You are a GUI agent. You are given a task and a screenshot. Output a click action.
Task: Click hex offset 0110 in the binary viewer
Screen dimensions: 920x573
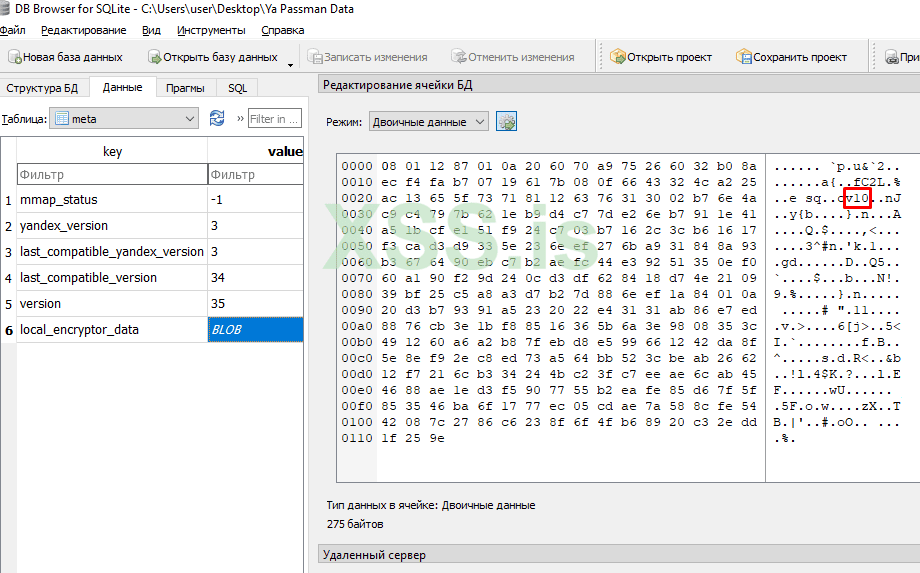357,438
